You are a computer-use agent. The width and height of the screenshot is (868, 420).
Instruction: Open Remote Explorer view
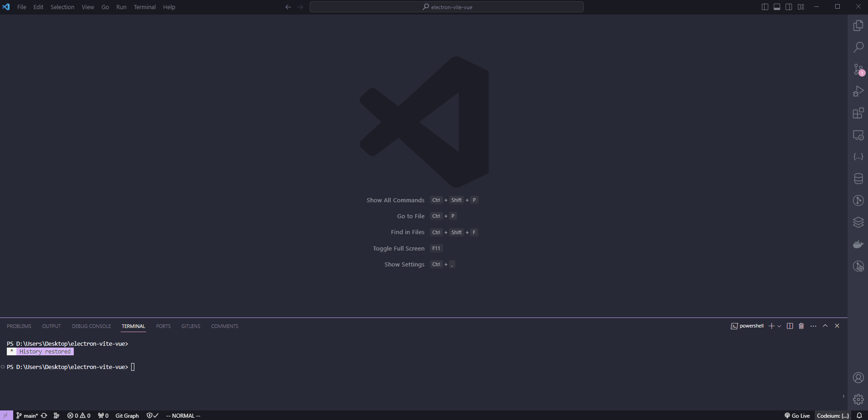(858, 135)
